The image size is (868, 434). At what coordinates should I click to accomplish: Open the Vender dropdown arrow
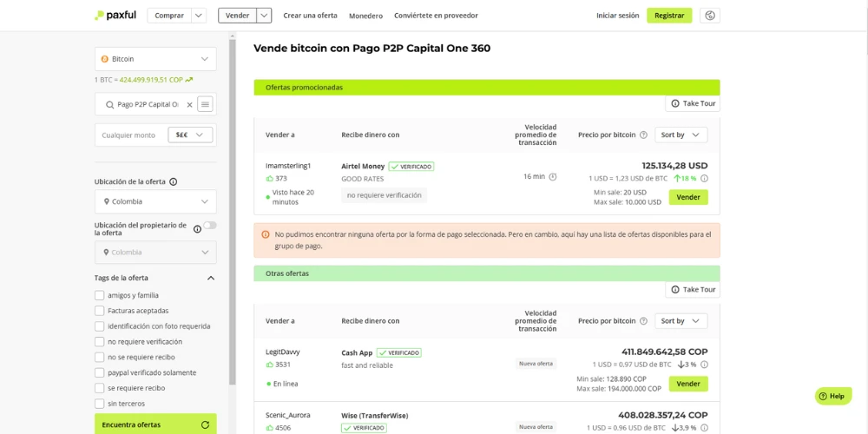pos(265,16)
